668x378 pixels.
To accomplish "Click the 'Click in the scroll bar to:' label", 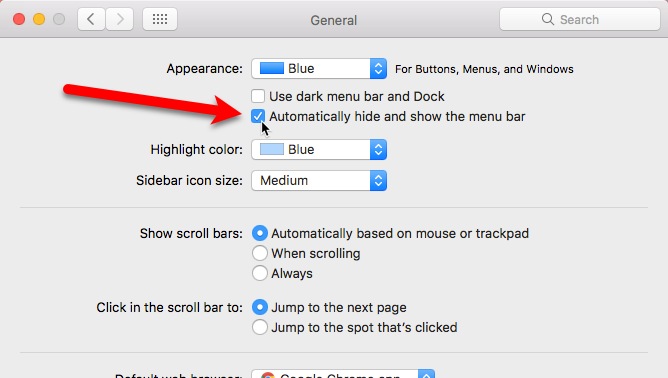I will (x=169, y=308).
